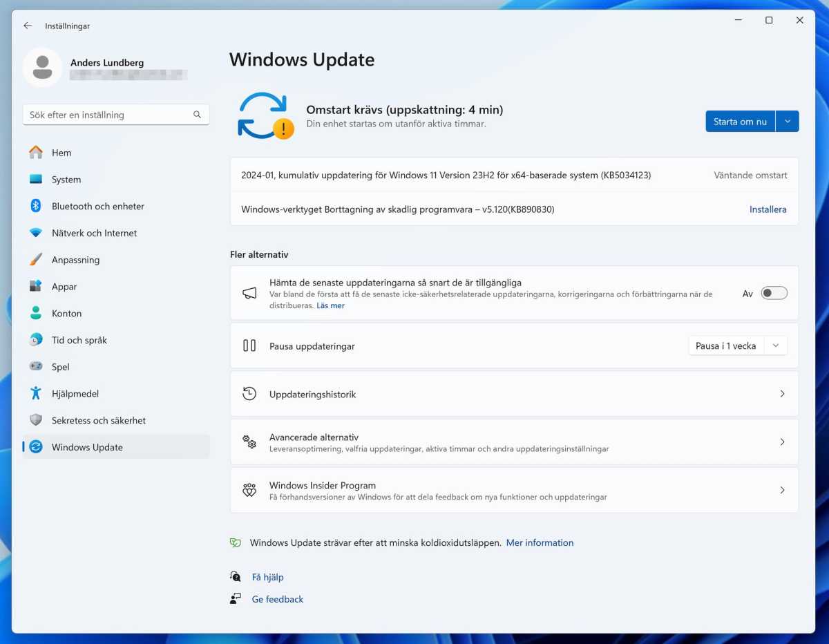The width and height of the screenshot is (829, 644).
Task: Click the Hem house icon
Action: 36,153
